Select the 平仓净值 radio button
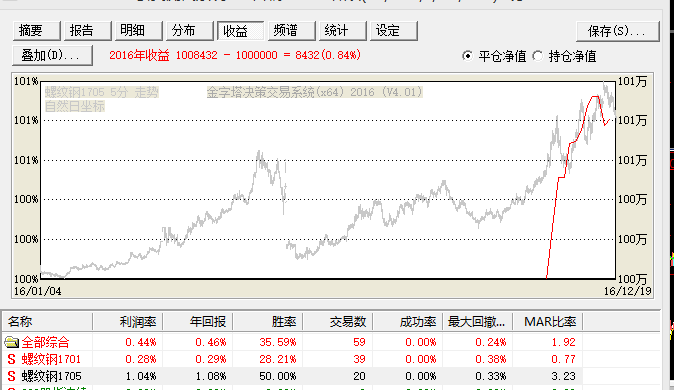The height and width of the screenshot is (390, 674). point(467,56)
